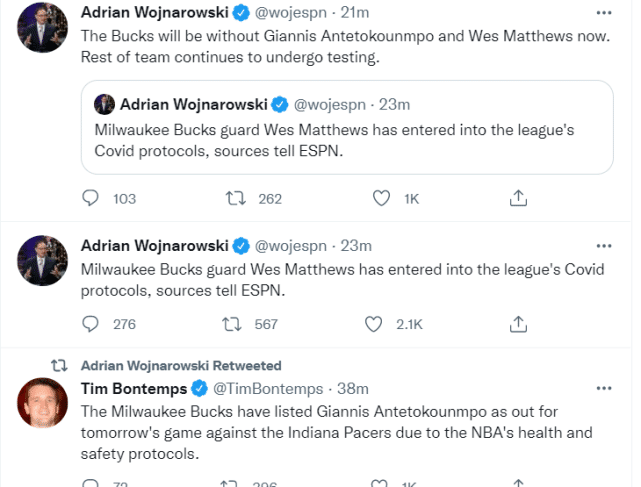The image size is (641, 487).
Task: Reply to tweet with 276 replies
Action: pyautogui.click(x=91, y=323)
